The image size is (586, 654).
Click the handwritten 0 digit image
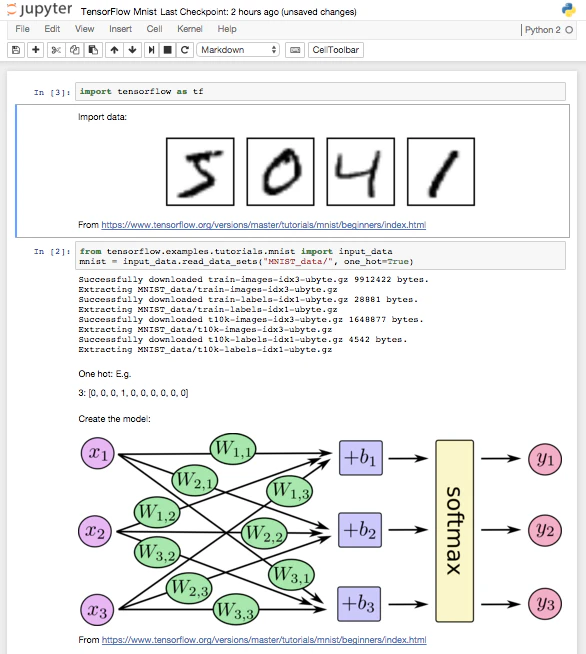280,171
